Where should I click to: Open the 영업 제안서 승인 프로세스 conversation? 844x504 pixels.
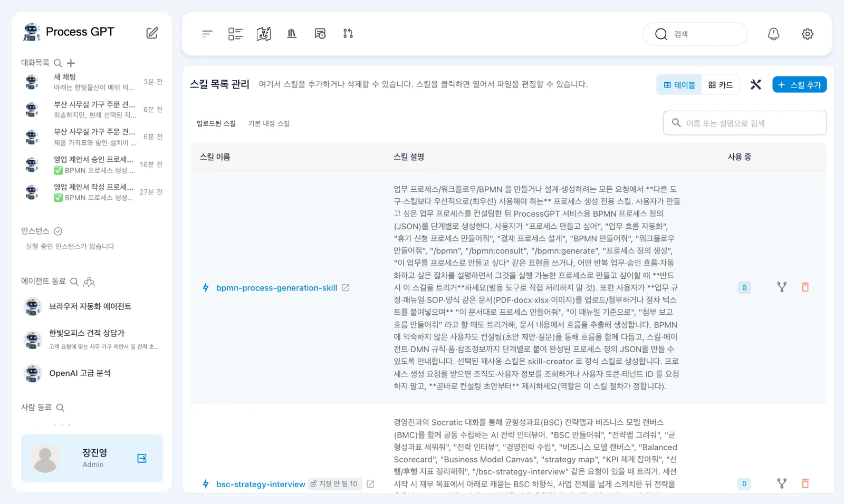pyautogui.click(x=92, y=164)
